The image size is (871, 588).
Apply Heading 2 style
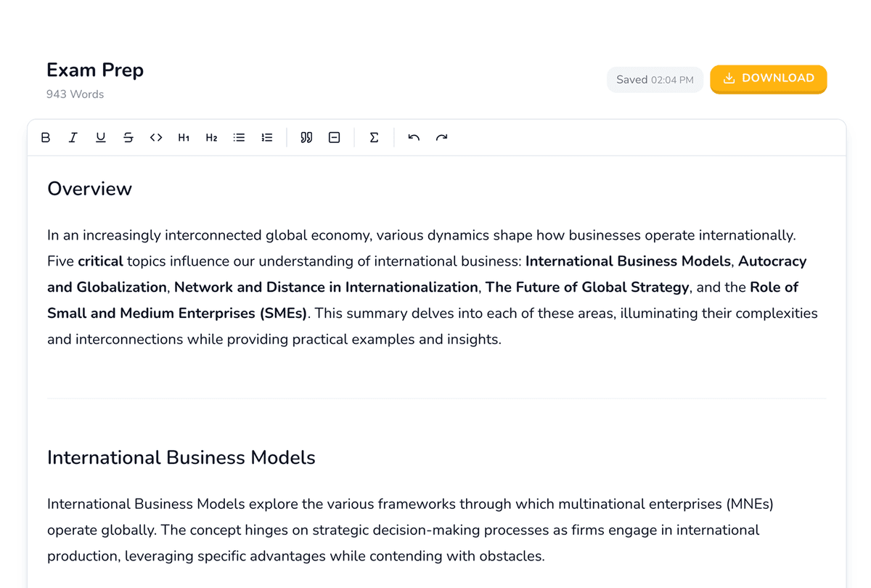click(211, 137)
